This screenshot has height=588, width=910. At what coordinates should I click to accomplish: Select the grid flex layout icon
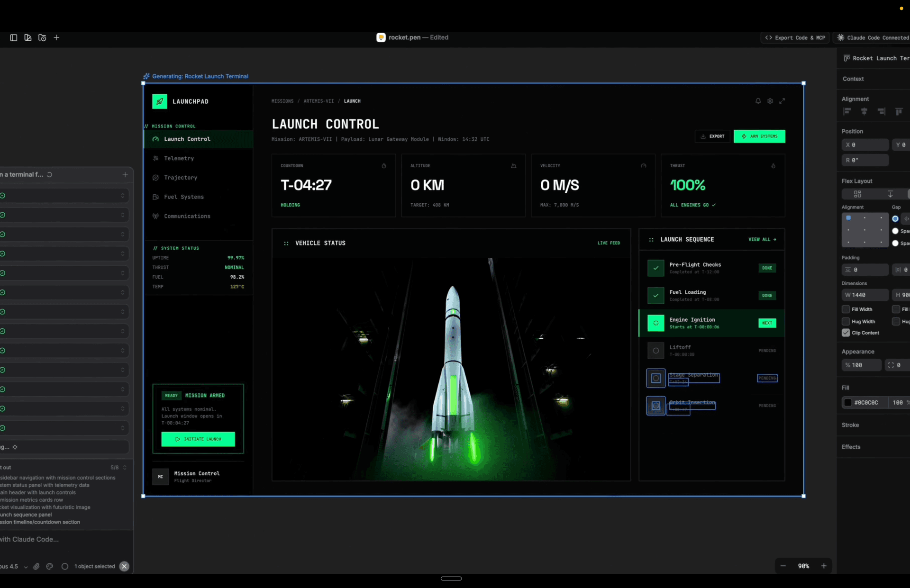click(x=857, y=194)
